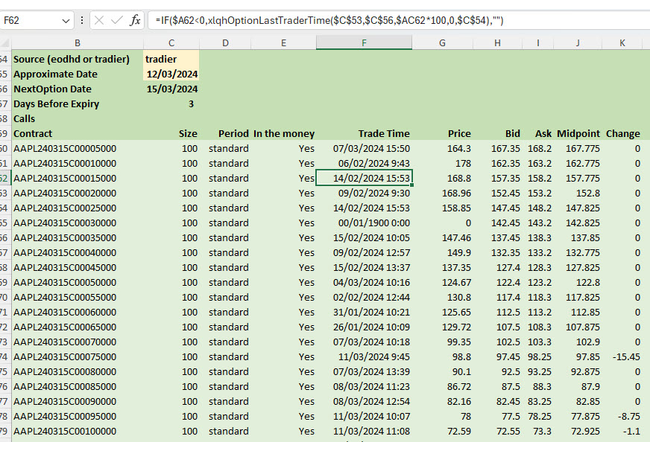Select contract cell AAPL240315C00050000
This screenshot has height=450, width=650.
(66, 283)
